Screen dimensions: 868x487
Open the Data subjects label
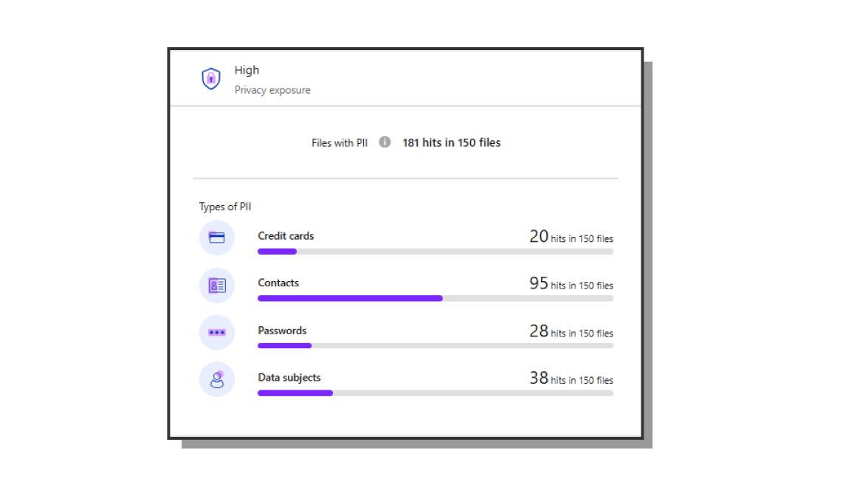click(x=289, y=378)
